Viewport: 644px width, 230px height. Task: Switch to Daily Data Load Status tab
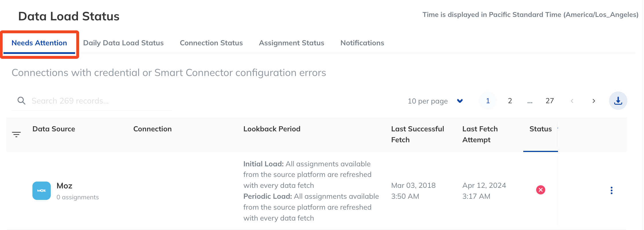point(123,43)
